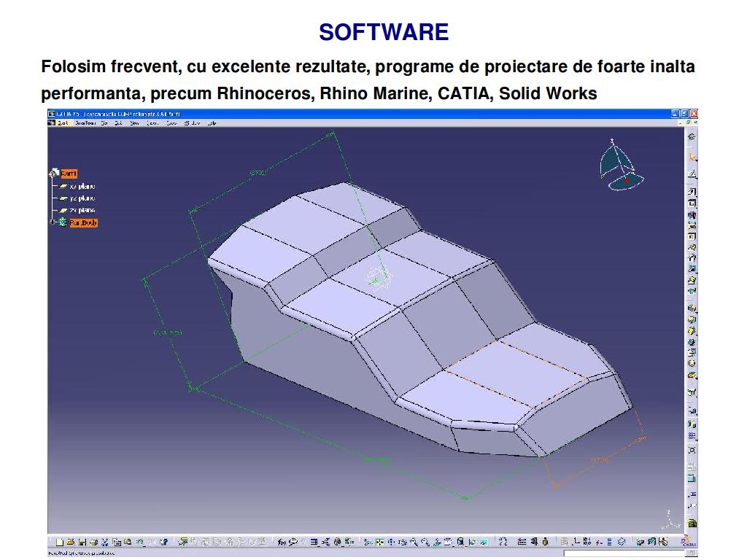747x560 pixels.
Task: Click the Open file icon
Action: point(71,542)
